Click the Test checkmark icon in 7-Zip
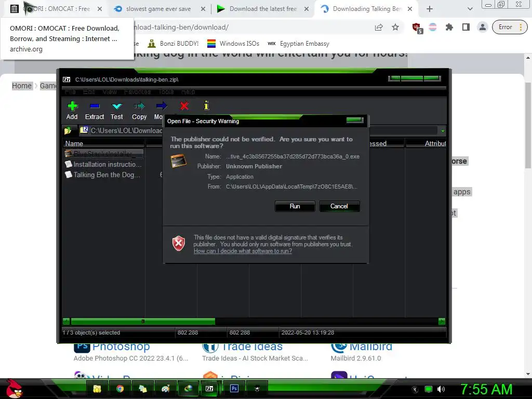The height and width of the screenshot is (399, 532). 117,106
